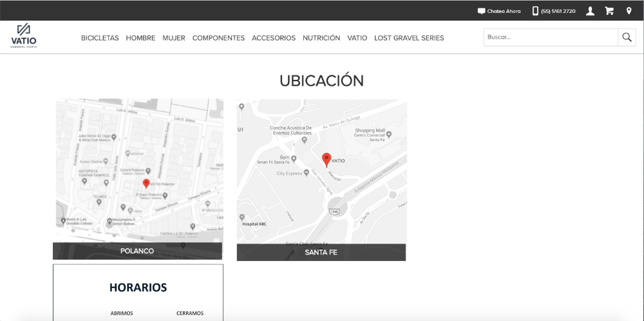This screenshot has width=644, height=321.
Task: Open the COMPONENTES menu
Action: [218, 38]
